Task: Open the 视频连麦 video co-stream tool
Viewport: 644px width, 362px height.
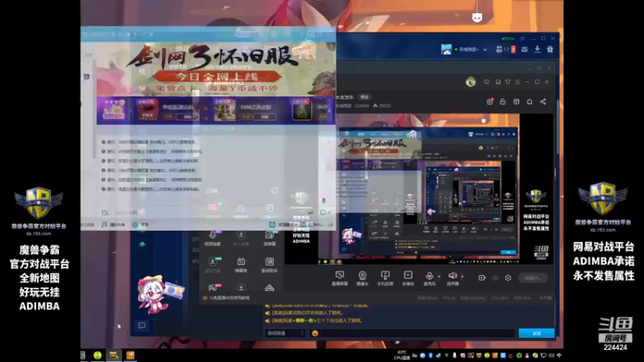Action: coord(213,238)
